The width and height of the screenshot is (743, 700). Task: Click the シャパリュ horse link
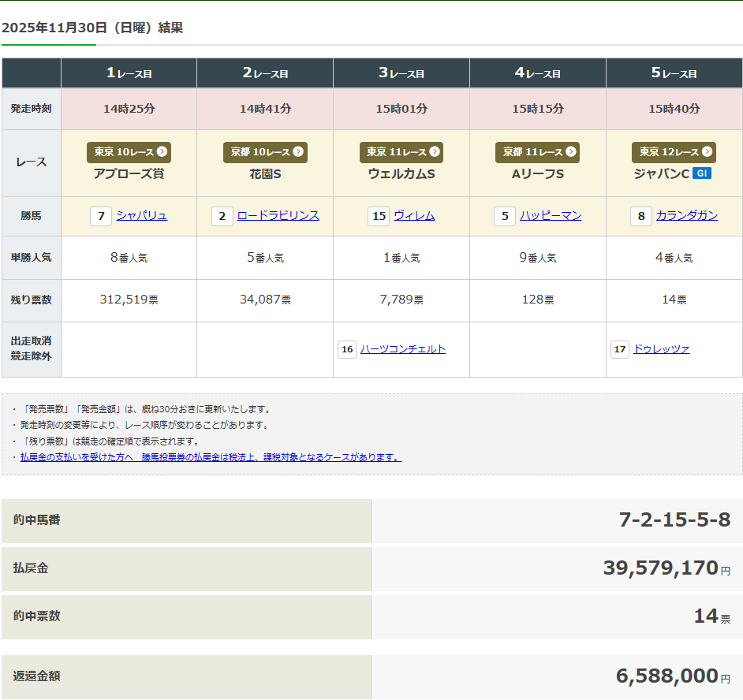(141, 215)
